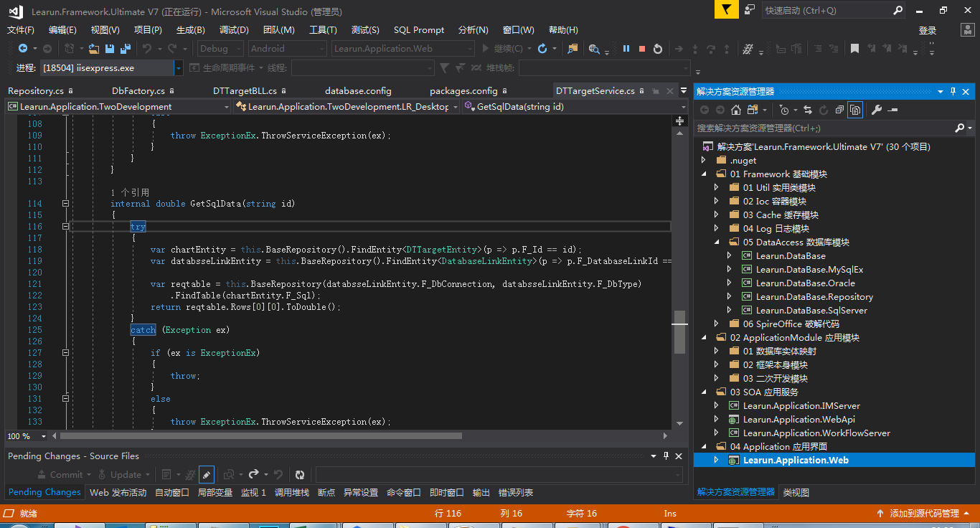Refresh Solution Explorer with the refresh icon
The width and height of the screenshot is (980, 528).
[823, 110]
